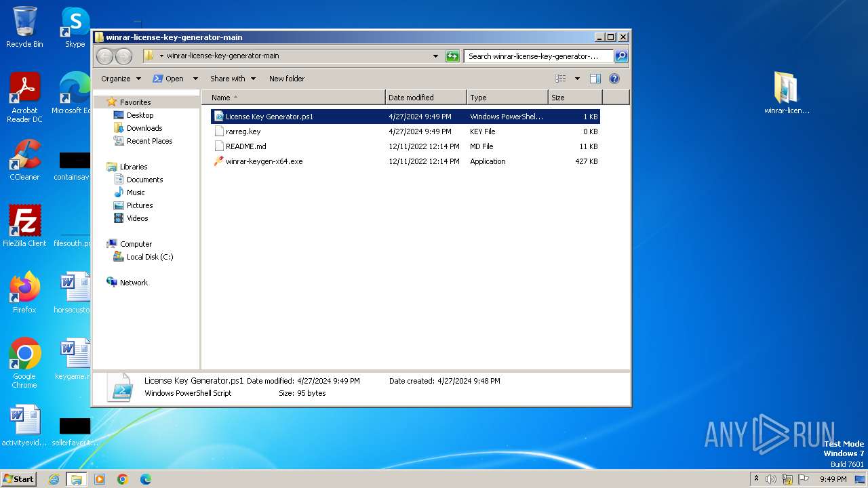Select the winrar-licen... folder on desktop
The height and width of the screenshot is (488, 868).
[x=787, y=93]
